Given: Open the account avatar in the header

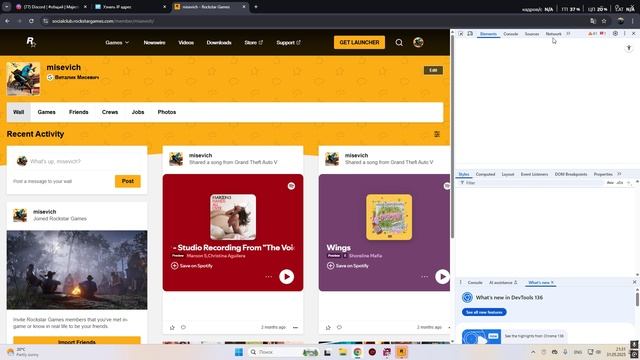Looking at the screenshot, I should 418,42.
